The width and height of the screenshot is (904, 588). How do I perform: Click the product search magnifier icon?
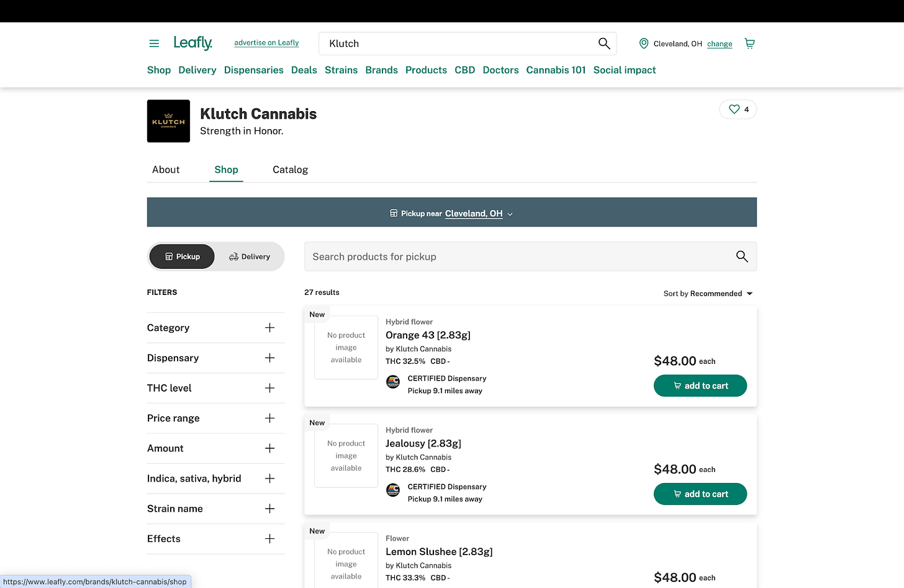pyautogui.click(x=742, y=256)
